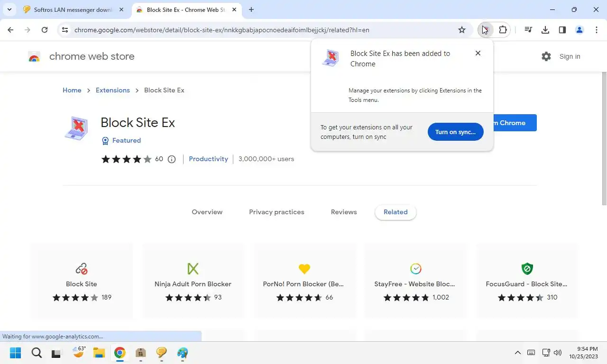Viewport: 607px width, 364px height.
Task: Open taskbar Search
Action: point(37,353)
